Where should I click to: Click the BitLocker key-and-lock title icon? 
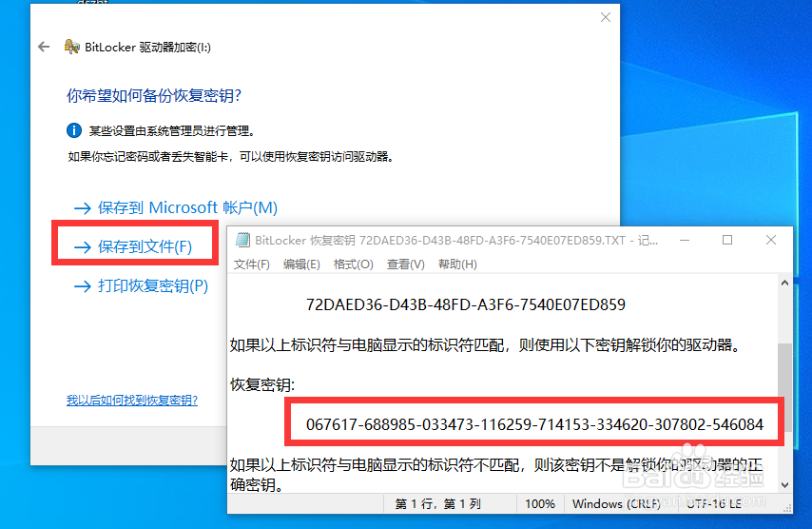pyautogui.click(x=72, y=48)
